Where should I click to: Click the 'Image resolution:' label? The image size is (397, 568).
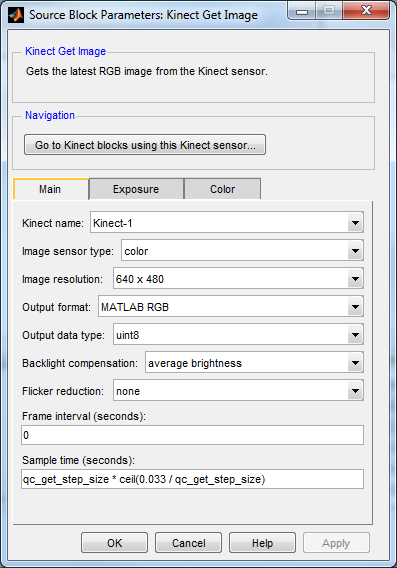62,279
